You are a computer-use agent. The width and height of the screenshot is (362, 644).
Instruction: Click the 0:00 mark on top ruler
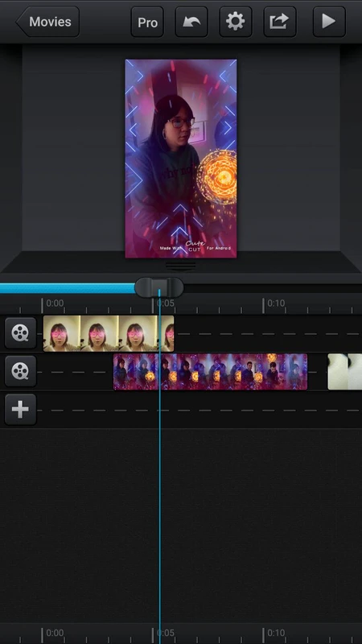[x=55, y=303]
